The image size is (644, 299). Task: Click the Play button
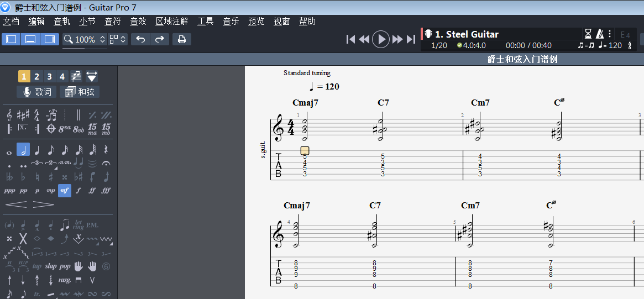point(381,39)
